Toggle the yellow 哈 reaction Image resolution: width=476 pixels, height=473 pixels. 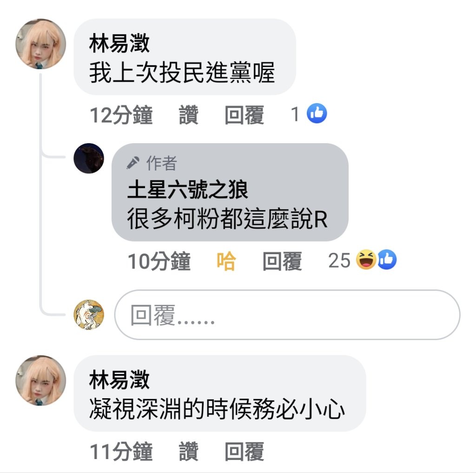point(226,261)
